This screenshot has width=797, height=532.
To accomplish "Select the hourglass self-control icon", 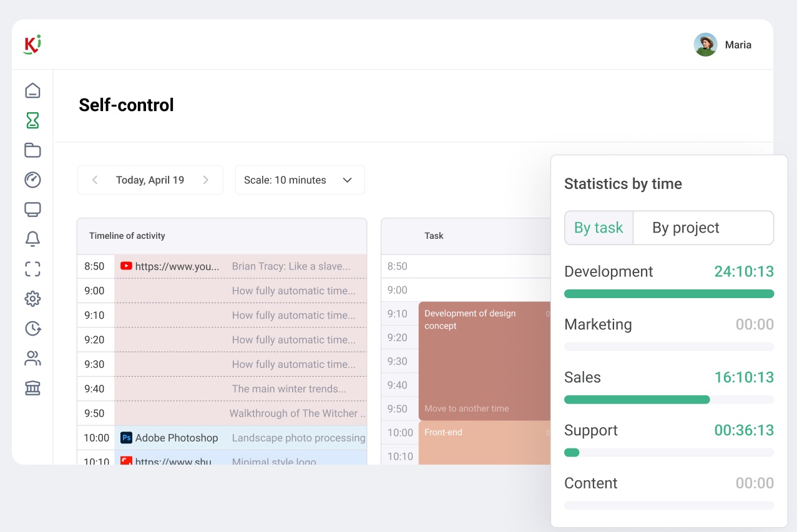I will click(x=32, y=120).
